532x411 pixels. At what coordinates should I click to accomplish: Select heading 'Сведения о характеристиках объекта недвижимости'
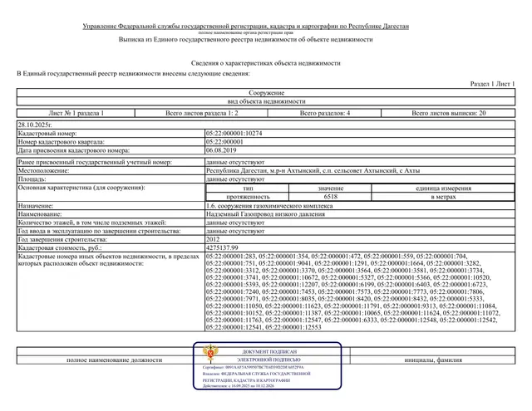click(x=266, y=63)
